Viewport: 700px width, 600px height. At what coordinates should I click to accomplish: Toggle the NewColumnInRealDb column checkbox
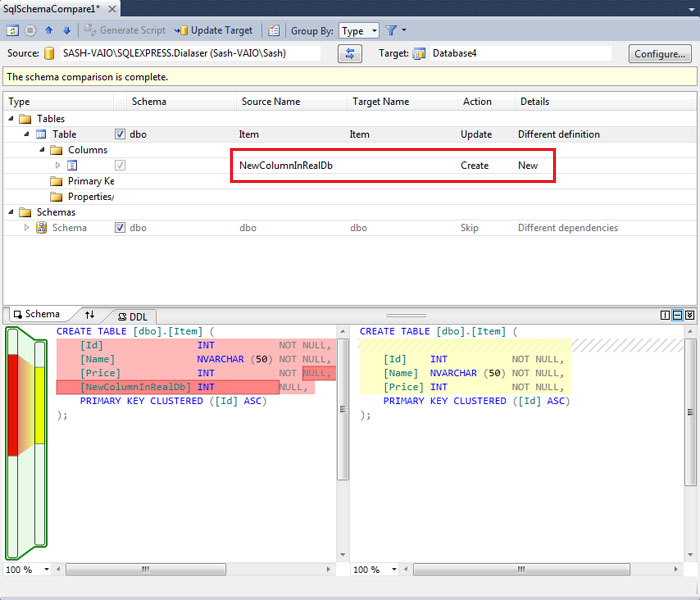(120, 165)
